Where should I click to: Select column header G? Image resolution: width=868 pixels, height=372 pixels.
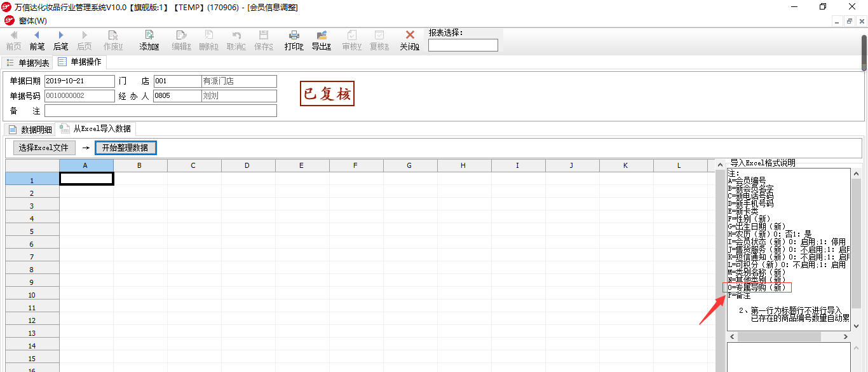(410, 165)
